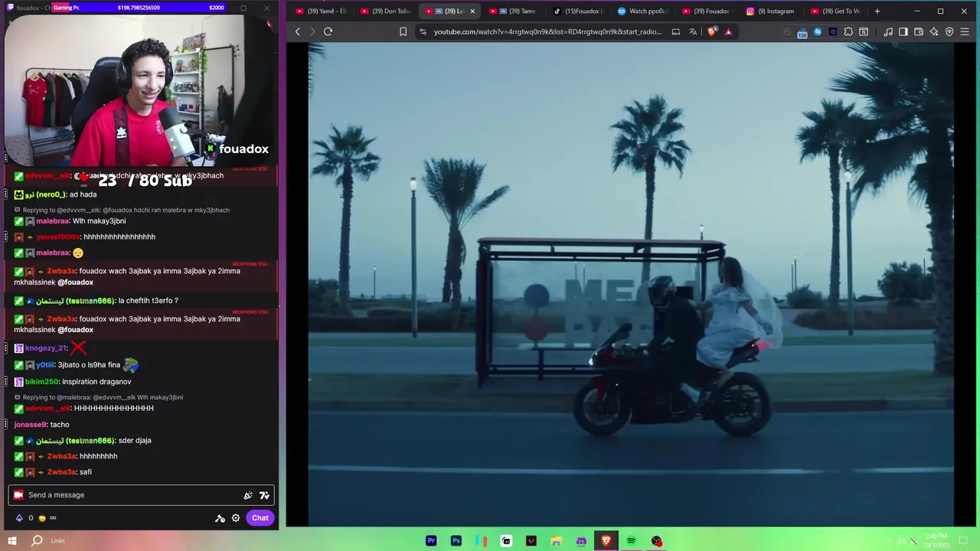Click bikim250 username in chat

pyautogui.click(x=41, y=382)
